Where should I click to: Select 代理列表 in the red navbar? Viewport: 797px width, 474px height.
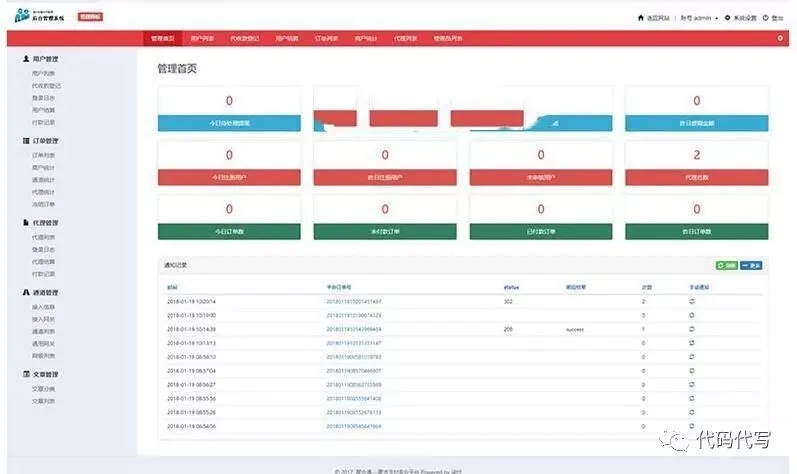pyautogui.click(x=406, y=38)
